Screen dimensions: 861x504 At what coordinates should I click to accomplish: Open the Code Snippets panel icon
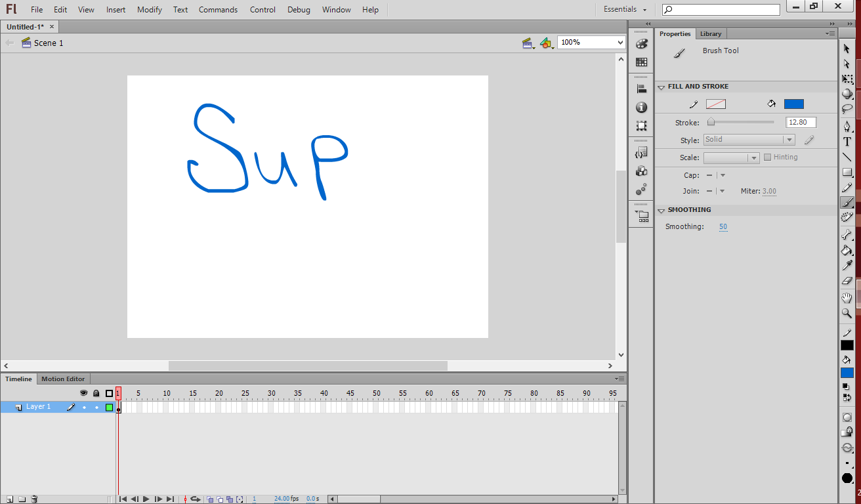click(641, 152)
